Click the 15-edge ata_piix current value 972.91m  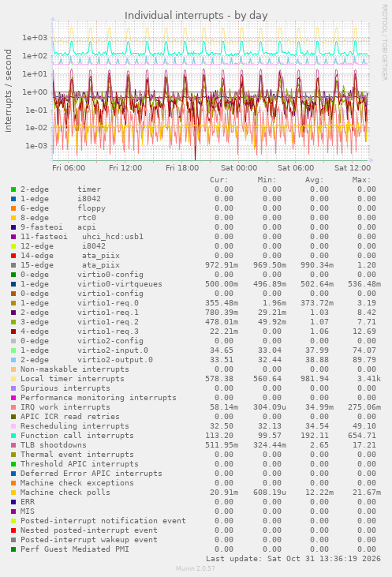(x=222, y=265)
